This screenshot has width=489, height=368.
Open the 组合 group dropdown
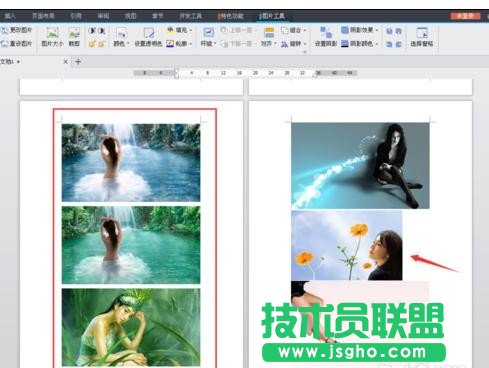click(294, 30)
